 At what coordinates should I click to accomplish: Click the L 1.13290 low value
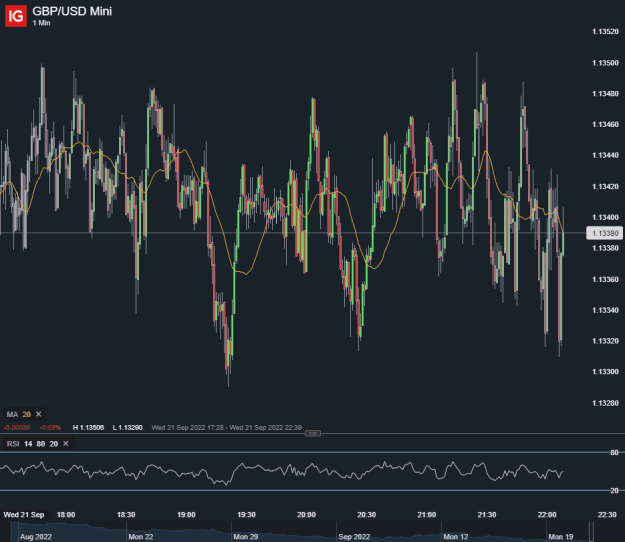click(127, 428)
